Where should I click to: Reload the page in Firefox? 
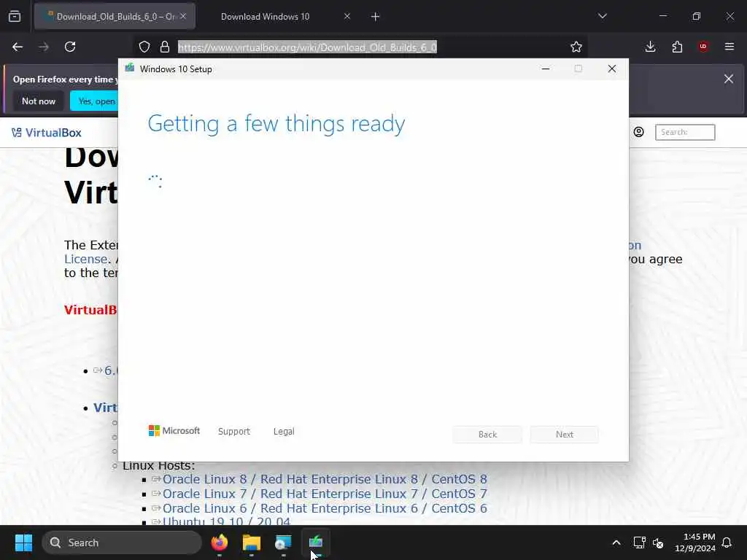point(70,47)
